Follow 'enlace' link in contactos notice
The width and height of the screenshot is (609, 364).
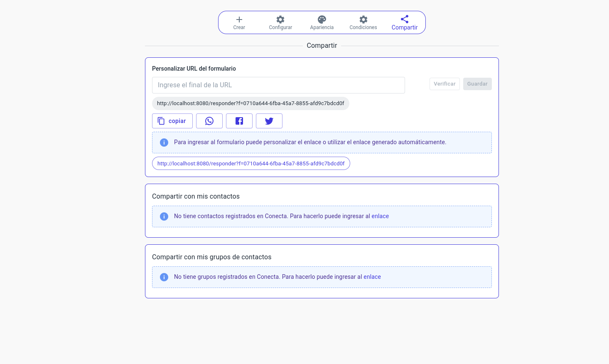coord(380,216)
